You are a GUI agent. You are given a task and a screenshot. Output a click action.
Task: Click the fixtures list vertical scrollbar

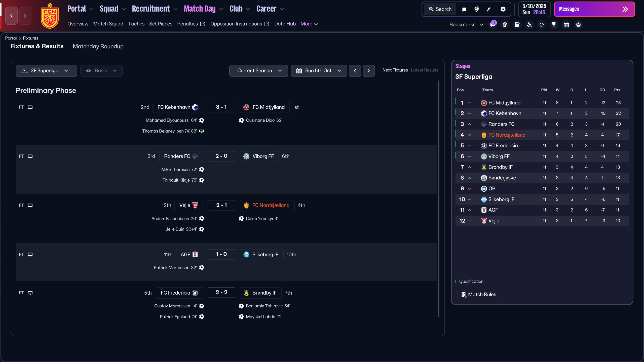438,199
